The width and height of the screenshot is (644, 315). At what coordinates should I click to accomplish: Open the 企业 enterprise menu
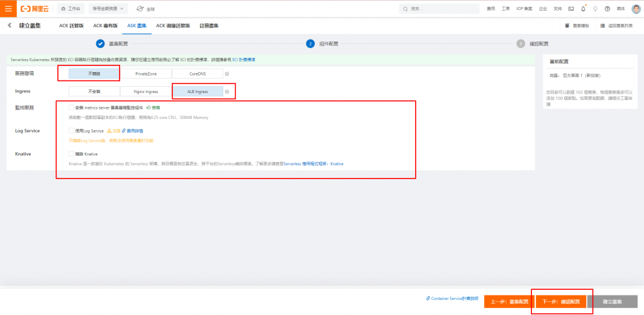(x=543, y=9)
